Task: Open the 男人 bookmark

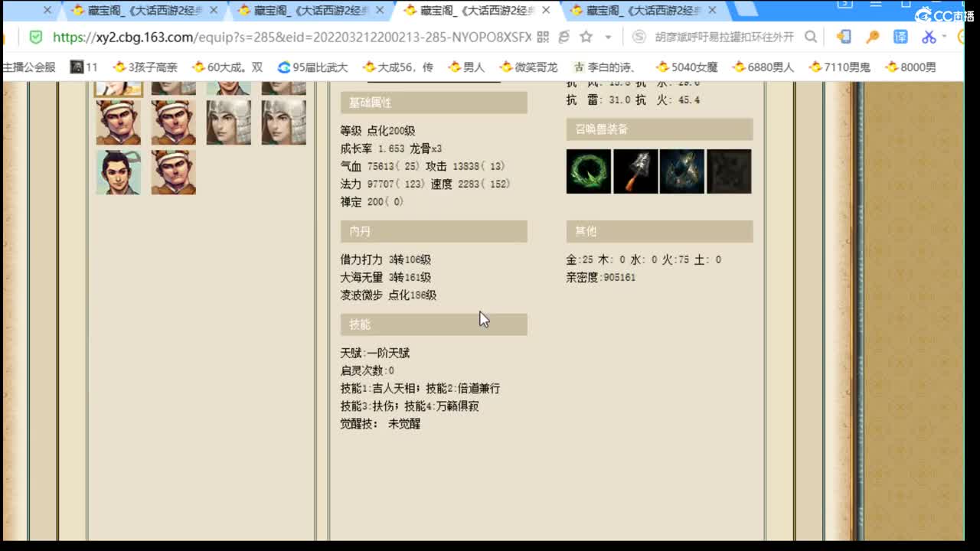Action: 467,67
